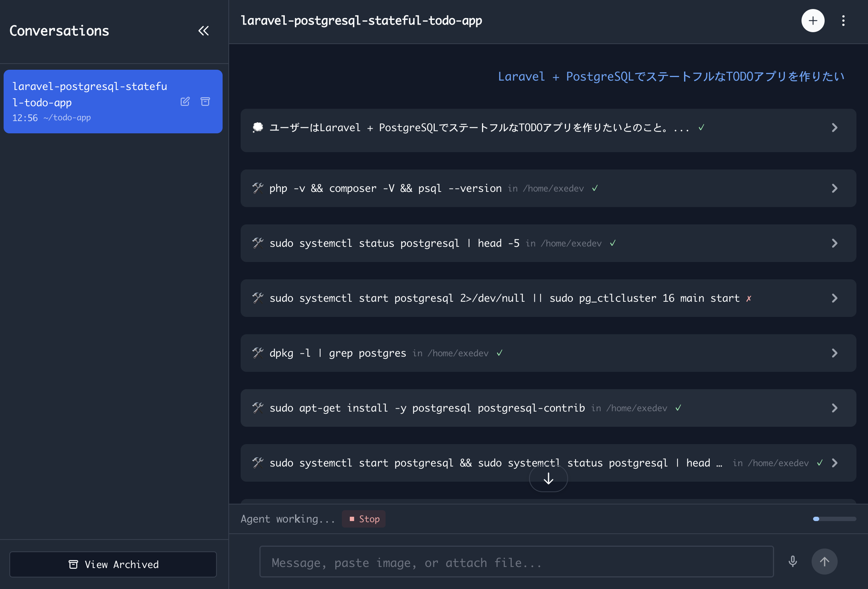Focus the message input field
The image size is (868, 589).
coord(516,562)
